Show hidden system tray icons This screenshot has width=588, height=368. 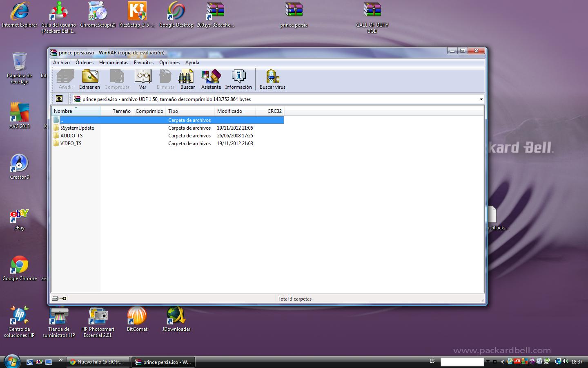pyautogui.click(x=502, y=361)
